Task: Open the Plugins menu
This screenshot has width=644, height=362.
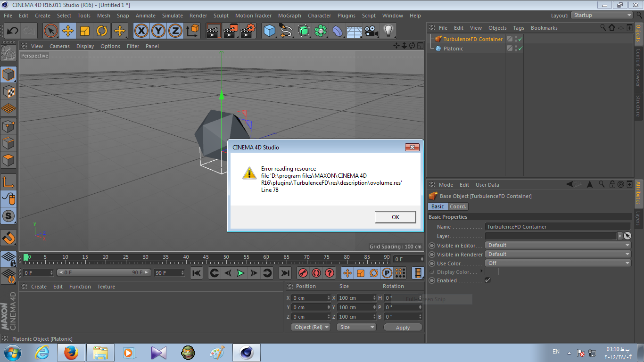Action: point(347,16)
